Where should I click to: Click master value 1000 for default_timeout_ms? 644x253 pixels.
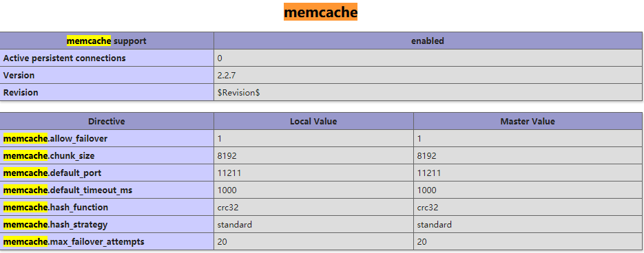point(427,190)
